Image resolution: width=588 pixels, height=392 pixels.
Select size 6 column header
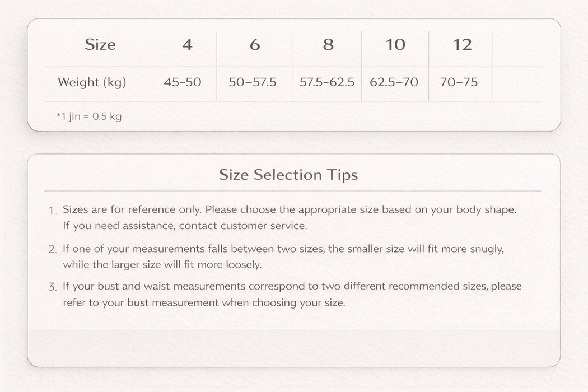pos(255,45)
